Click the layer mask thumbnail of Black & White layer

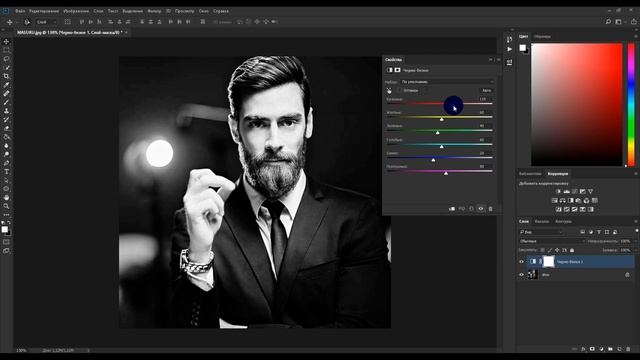(549, 262)
